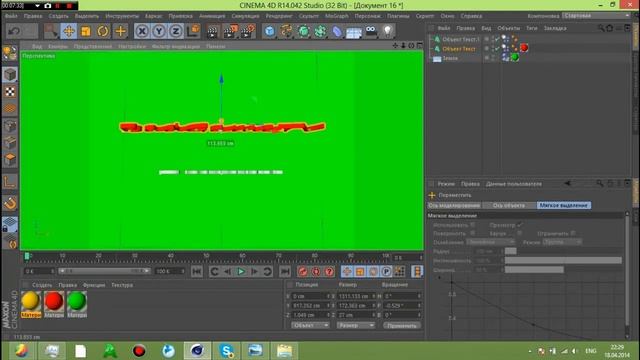Add light bulb object

[x=387, y=31]
